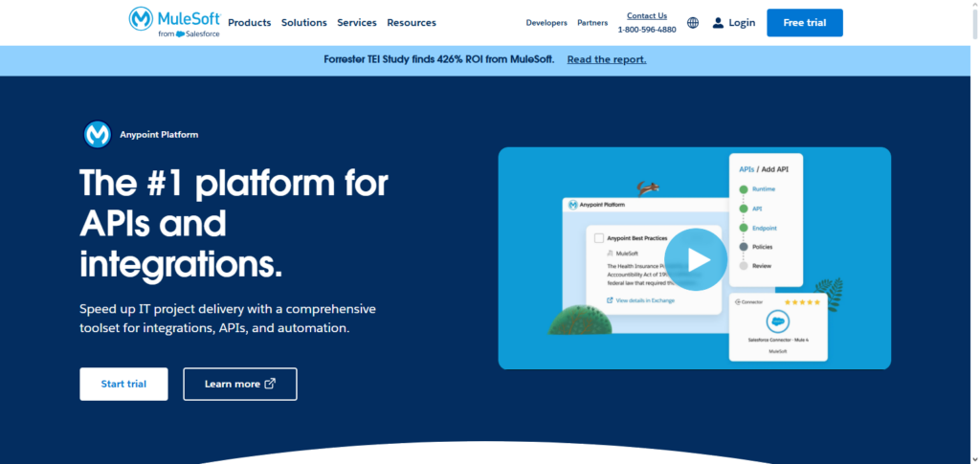Image resolution: width=980 pixels, height=464 pixels.
Task: Click the green Runtime step dot
Action: click(743, 189)
